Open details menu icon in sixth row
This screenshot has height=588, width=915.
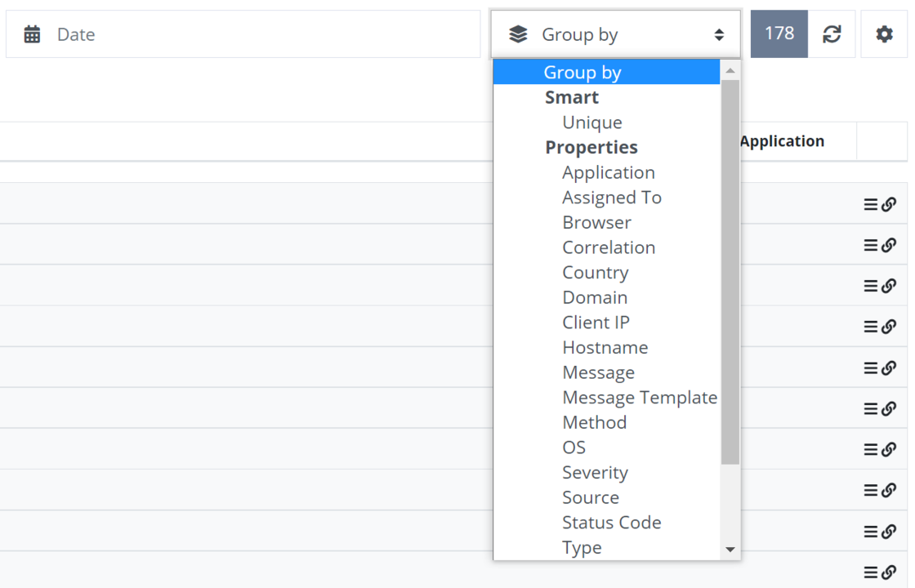pos(870,409)
